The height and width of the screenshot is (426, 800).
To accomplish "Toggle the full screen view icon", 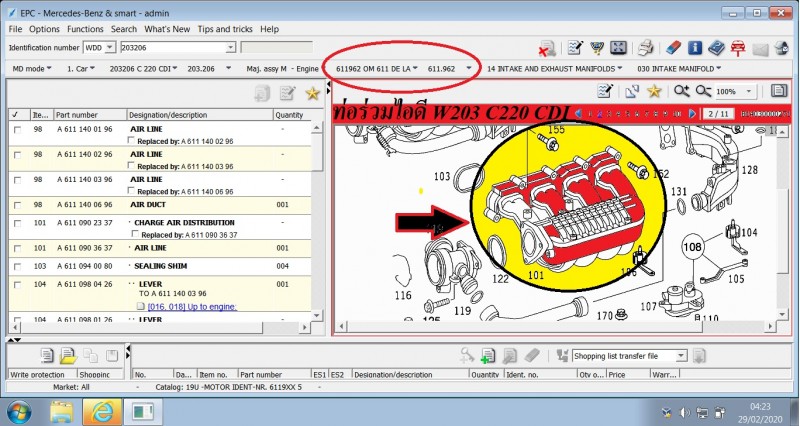I will click(618, 48).
